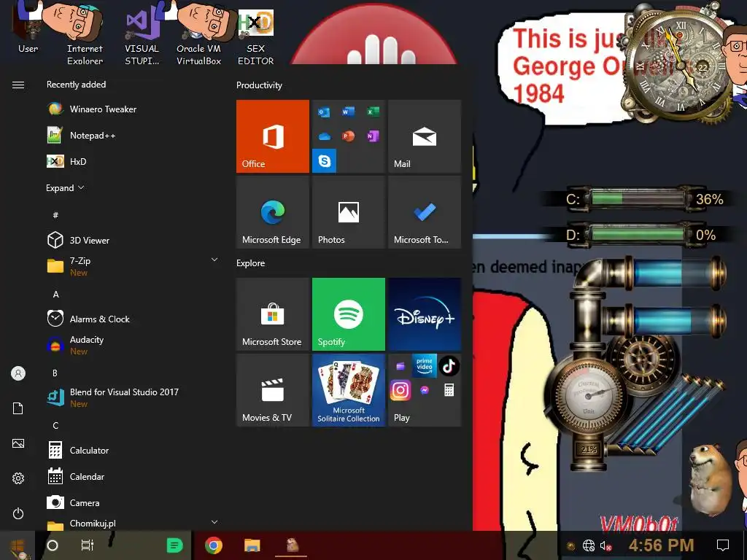This screenshot has height=560, width=747.
Task: Click the C: drive usage bar
Action: [638, 198]
